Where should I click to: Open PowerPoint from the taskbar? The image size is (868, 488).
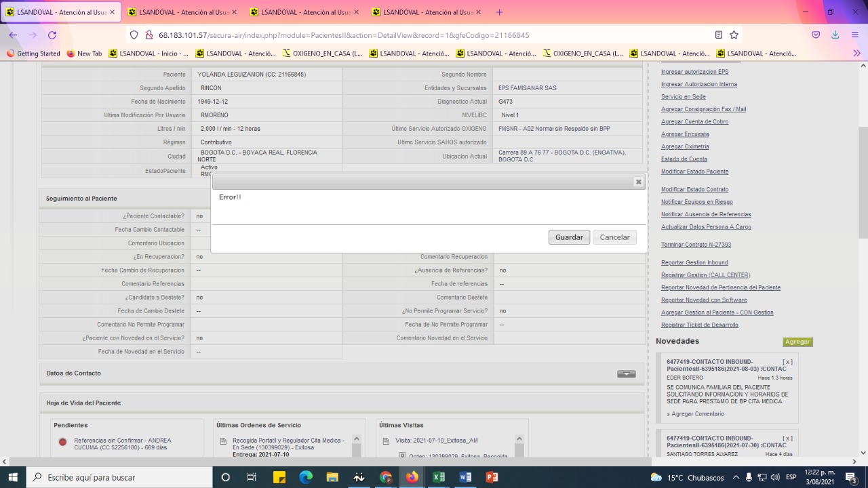[x=492, y=477]
